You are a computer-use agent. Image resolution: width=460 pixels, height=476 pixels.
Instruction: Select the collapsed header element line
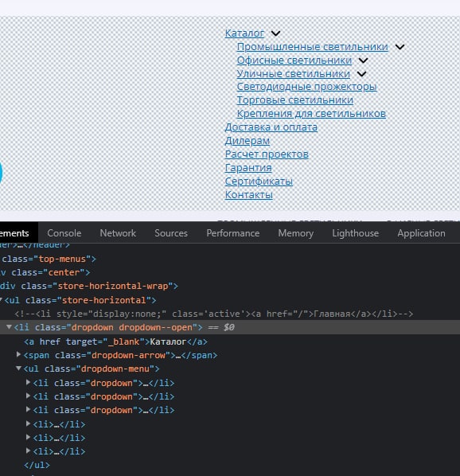coord(35,244)
